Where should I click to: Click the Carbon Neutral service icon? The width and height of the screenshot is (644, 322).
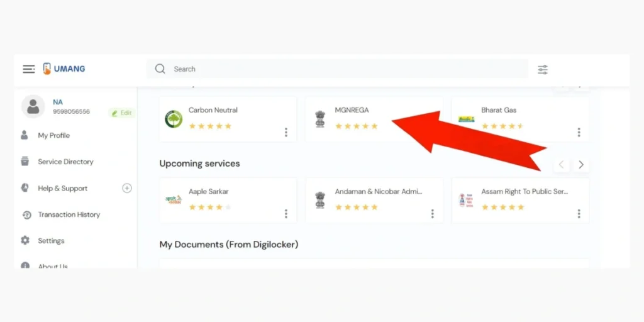click(x=174, y=119)
